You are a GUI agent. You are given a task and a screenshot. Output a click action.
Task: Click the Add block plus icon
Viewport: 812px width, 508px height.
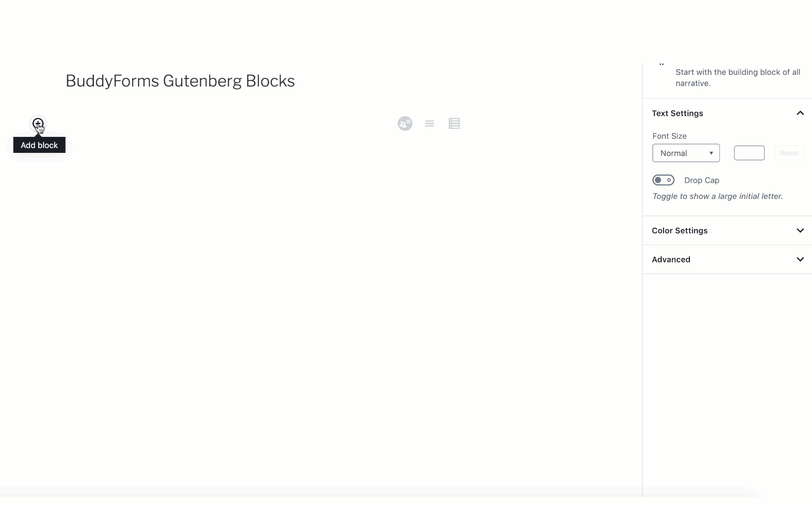tap(38, 124)
